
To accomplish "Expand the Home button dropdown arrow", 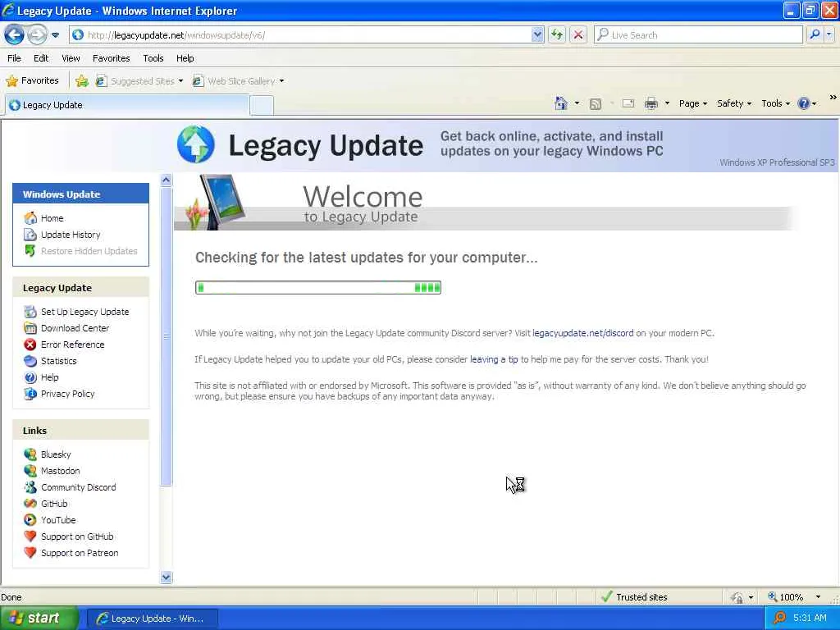I will [x=577, y=103].
